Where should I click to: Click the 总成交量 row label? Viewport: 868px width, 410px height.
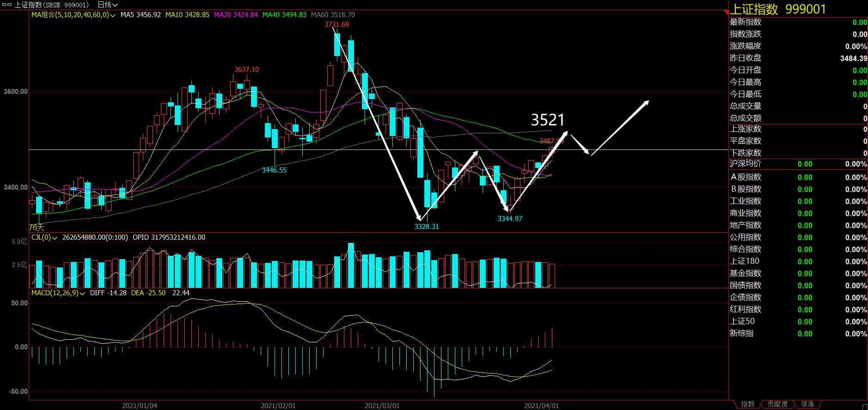pyautogui.click(x=745, y=106)
